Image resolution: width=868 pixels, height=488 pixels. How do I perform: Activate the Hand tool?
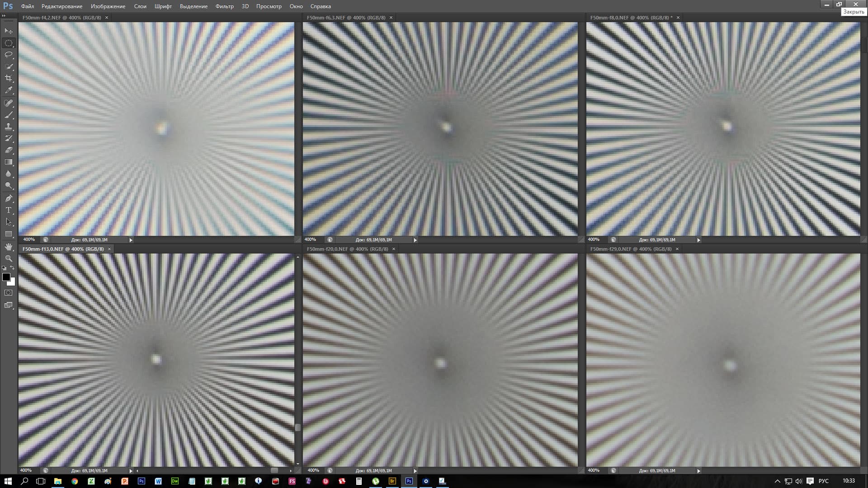(x=9, y=246)
